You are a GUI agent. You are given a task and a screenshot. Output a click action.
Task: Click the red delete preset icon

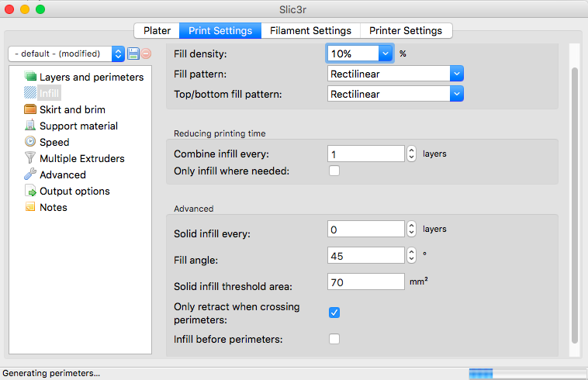146,54
